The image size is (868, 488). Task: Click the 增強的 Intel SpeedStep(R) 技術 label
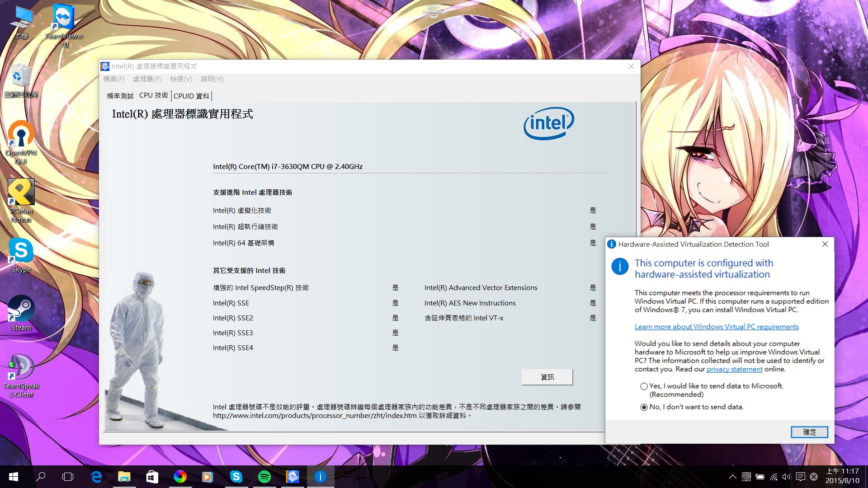click(x=261, y=288)
